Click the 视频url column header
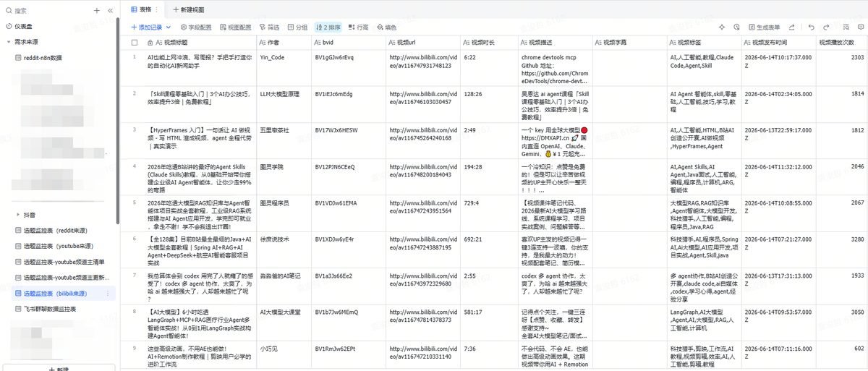 (423, 43)
